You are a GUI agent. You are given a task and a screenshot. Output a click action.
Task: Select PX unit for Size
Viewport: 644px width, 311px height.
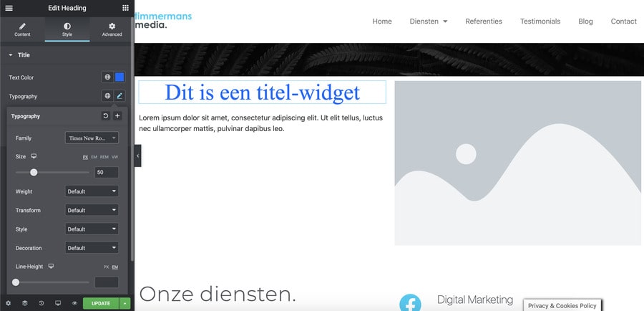(85, 157)
